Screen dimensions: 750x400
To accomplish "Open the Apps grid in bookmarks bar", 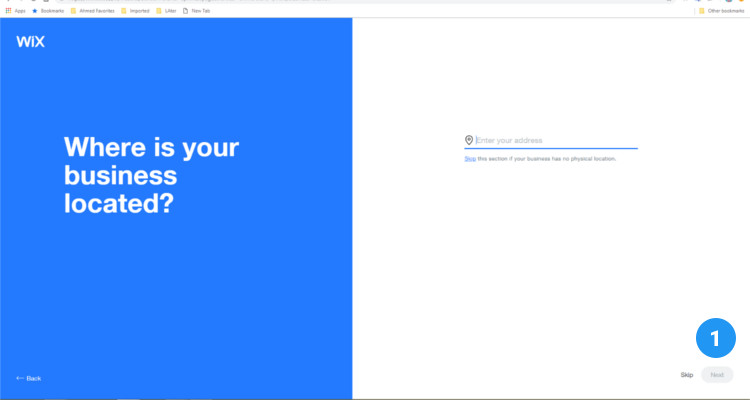I will coord(15,11).
